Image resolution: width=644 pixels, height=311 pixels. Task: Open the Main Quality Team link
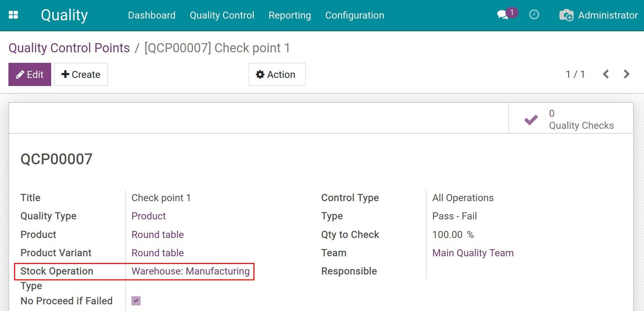pos(473,253)
